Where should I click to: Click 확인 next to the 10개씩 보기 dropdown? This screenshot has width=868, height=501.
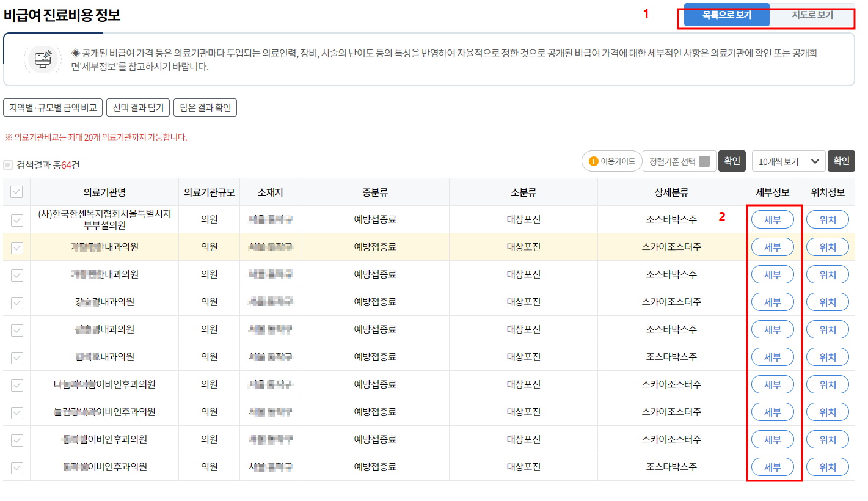coord(841,161)
